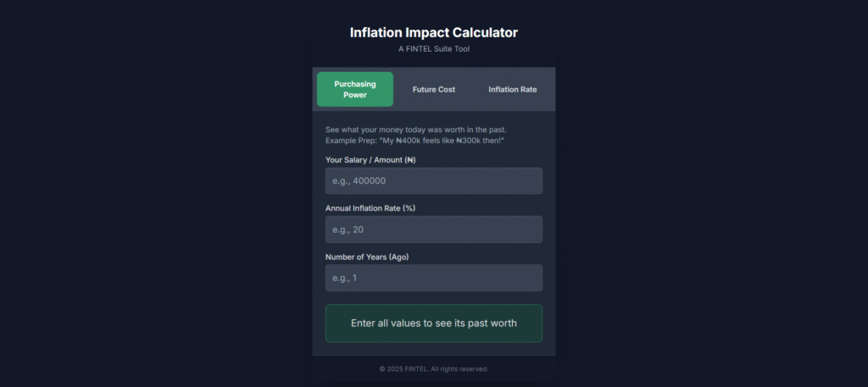Click the "See what your money today" description
The image size is (868, 387).
point(415,130)
